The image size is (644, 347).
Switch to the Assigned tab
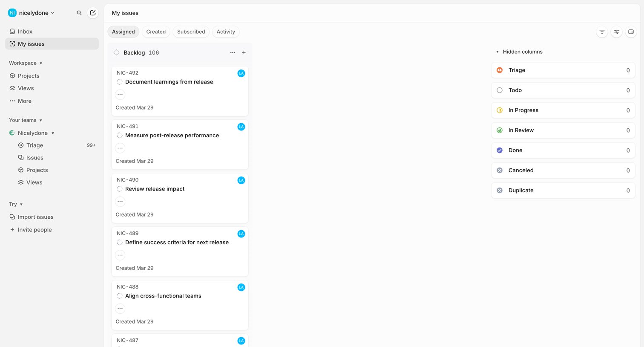(124, 32)
